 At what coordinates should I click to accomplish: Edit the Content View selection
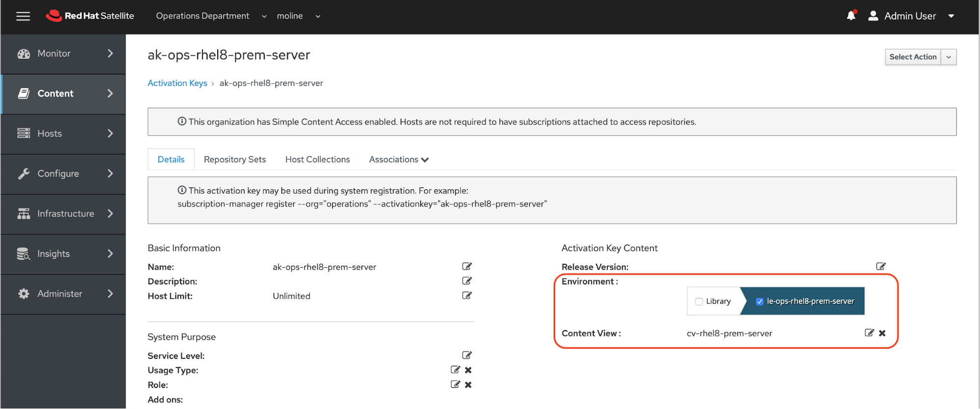869,333
